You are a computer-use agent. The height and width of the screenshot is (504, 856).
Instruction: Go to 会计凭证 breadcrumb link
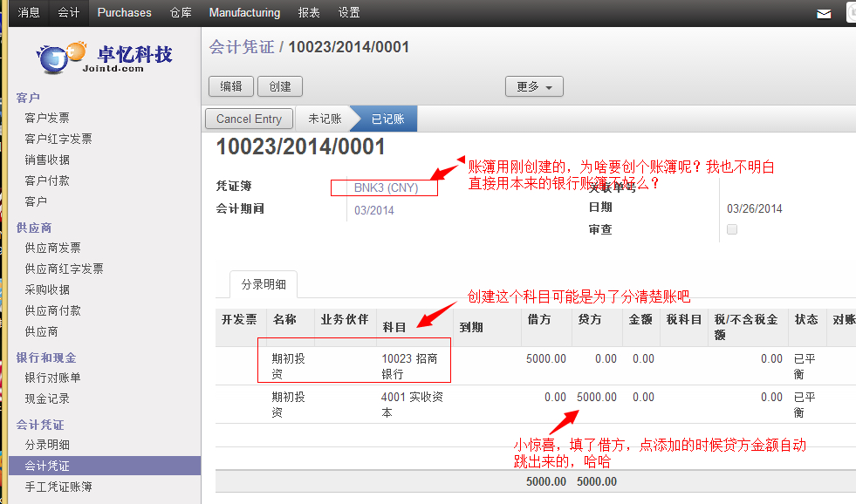tap(241, 47)
